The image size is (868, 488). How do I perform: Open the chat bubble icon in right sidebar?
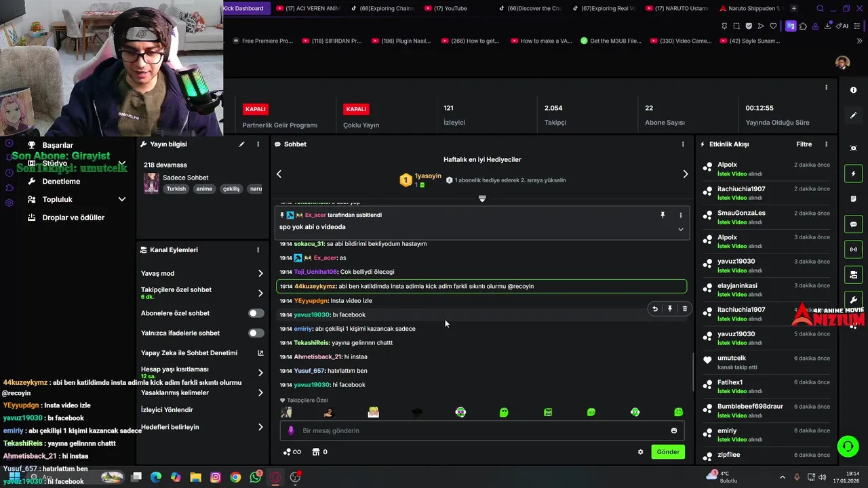(853, 224)
